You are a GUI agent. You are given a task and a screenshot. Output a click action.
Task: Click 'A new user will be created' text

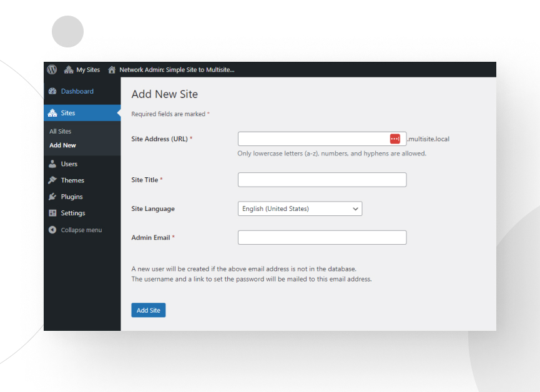point(244,269)
